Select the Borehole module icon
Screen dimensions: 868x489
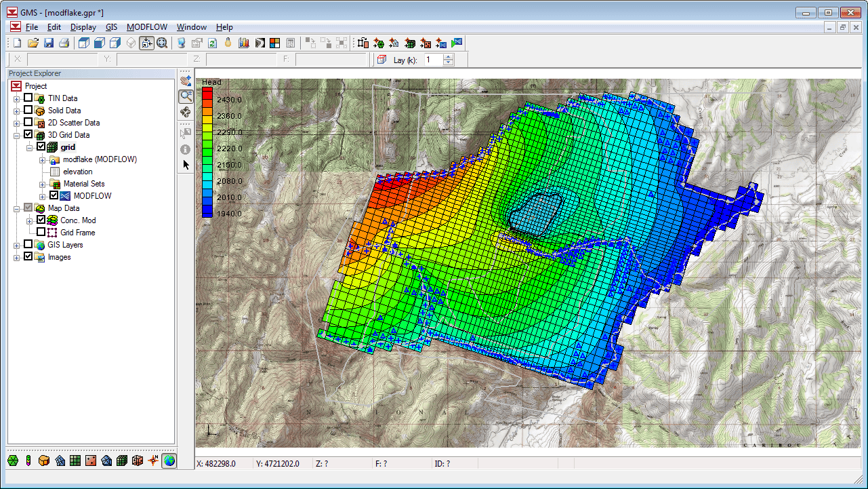coord(28,461)
